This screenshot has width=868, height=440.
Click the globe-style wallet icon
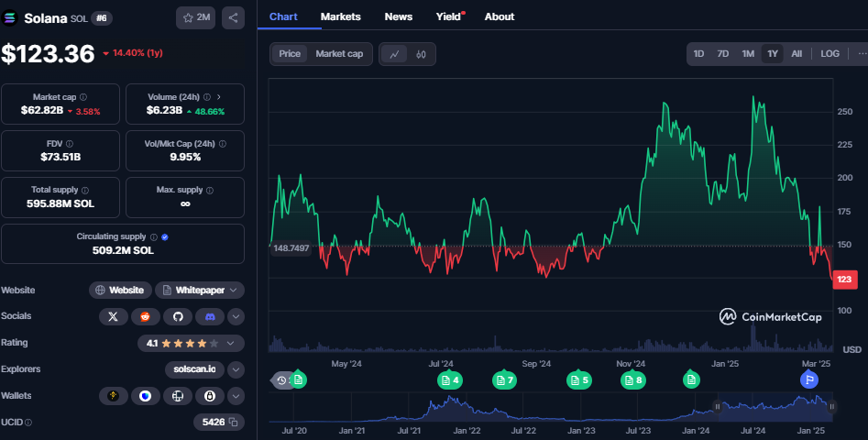tap(178, 396)
